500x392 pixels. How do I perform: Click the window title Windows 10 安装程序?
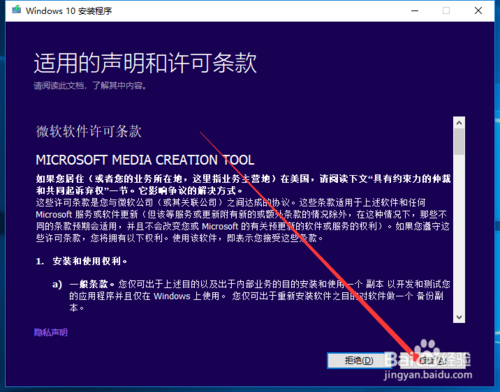point(69,11)
